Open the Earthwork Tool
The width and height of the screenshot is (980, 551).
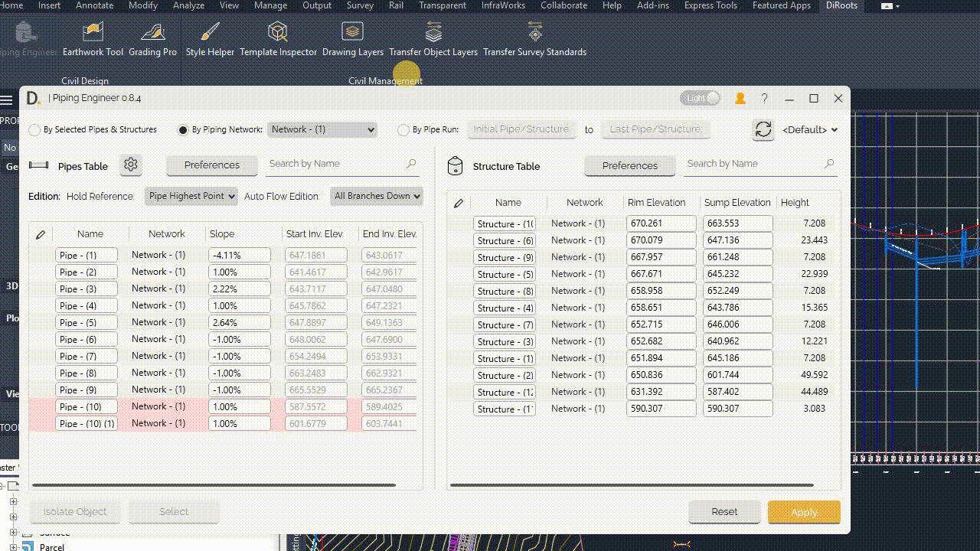tap(93, 39)
